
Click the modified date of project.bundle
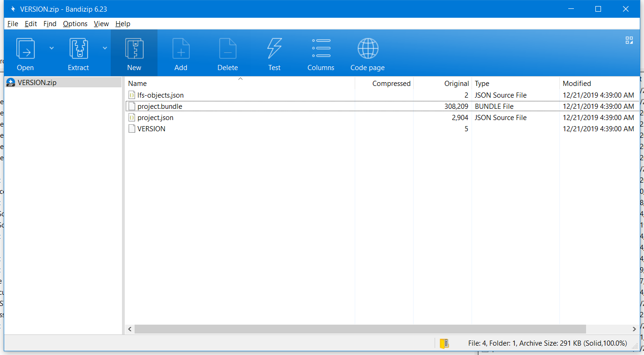click(598, 106)
